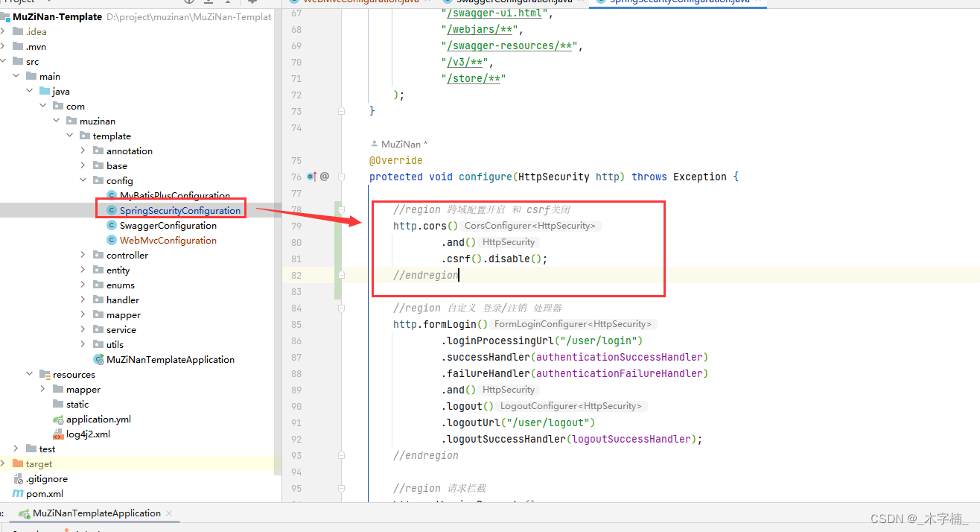980x532 pixels.
Task: Expand the .idea folder
Action: (4, 31)
